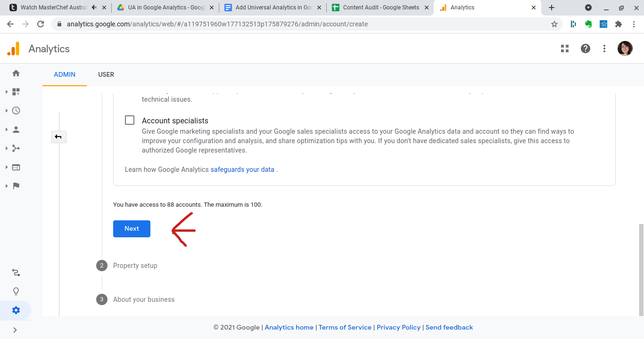Enable the Account specialists checkbox

point(130,120)
